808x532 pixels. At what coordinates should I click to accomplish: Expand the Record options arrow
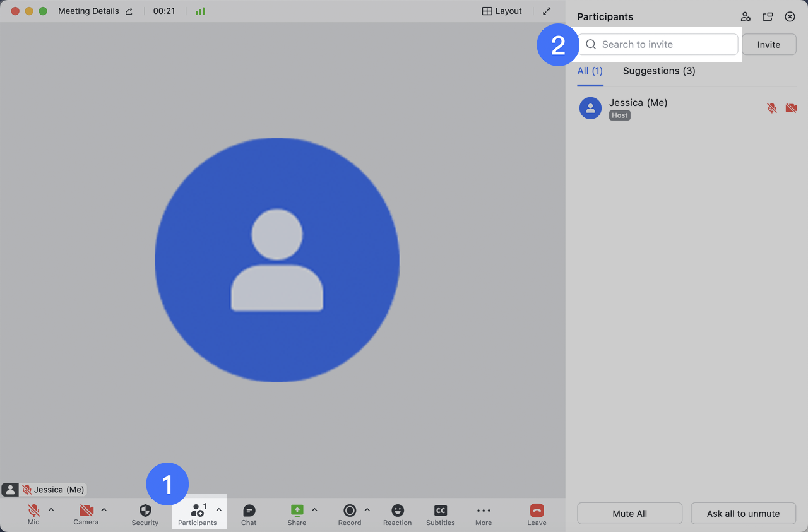367,510
